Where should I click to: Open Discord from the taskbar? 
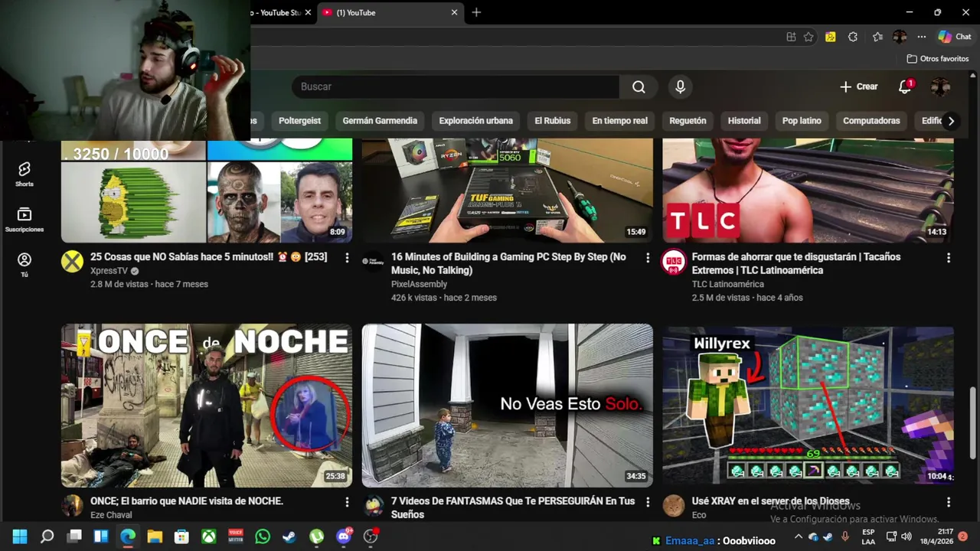click(344, 536)
